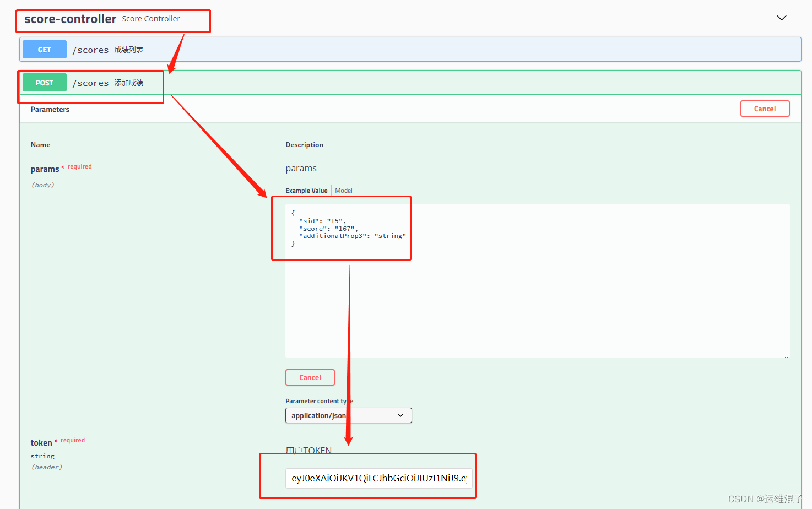Grab the textarea resize handle corner
The width and height of the screenshot is (812, 509).
[x=787, y=355]
